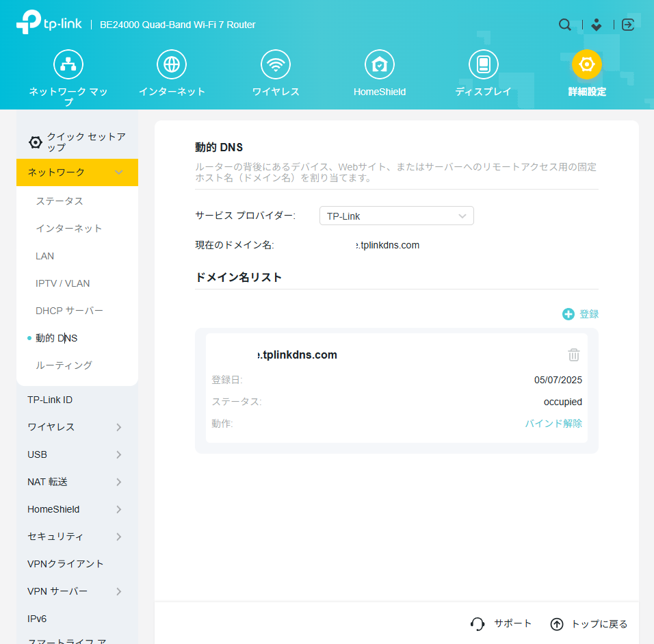Open DHCP サーバー settings
Image resolution: width=654 pixels, height=644 pixels.
pyautogui.click(x=69, y=311)
